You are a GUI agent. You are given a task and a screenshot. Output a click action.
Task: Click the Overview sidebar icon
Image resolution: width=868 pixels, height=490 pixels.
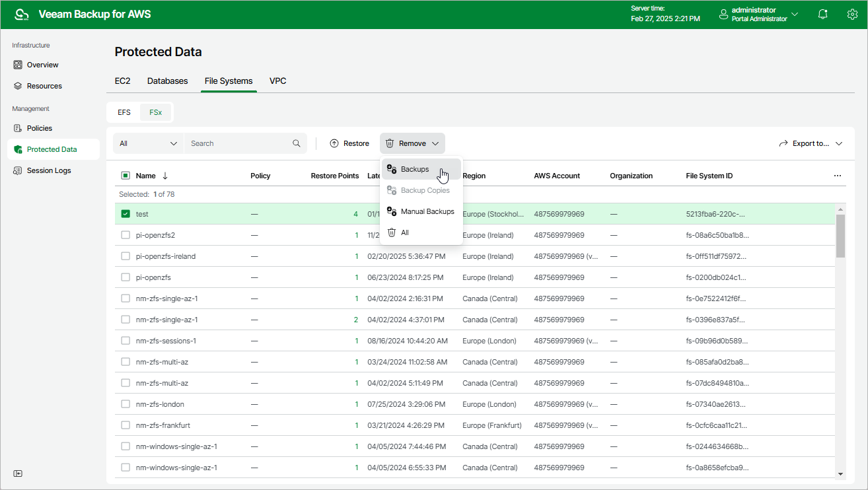pos(18,65)
